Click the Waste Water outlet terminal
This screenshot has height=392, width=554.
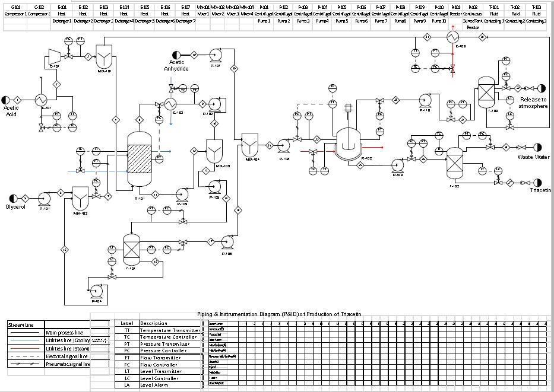[x=537, y=147]
